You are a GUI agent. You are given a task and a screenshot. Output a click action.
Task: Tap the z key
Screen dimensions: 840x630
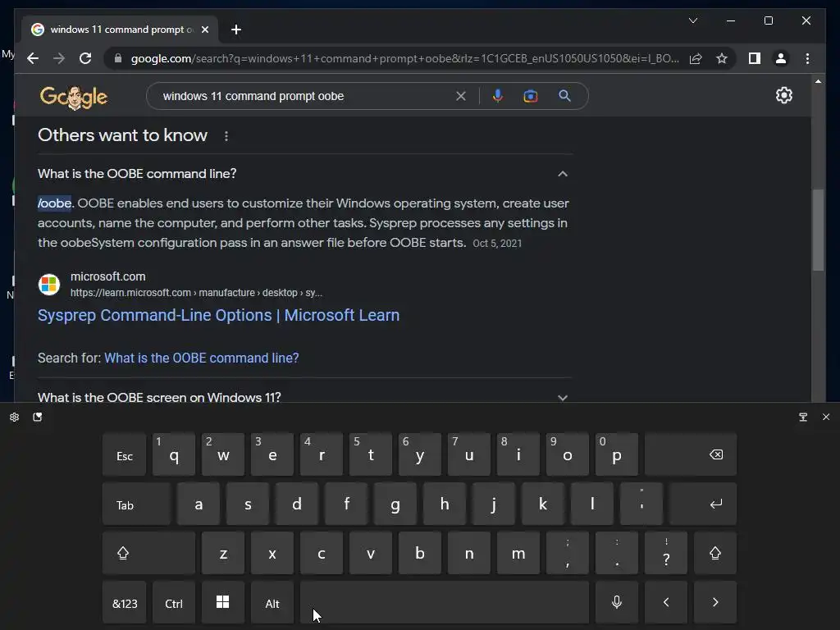pyautogui.click(x=223, y=553)
